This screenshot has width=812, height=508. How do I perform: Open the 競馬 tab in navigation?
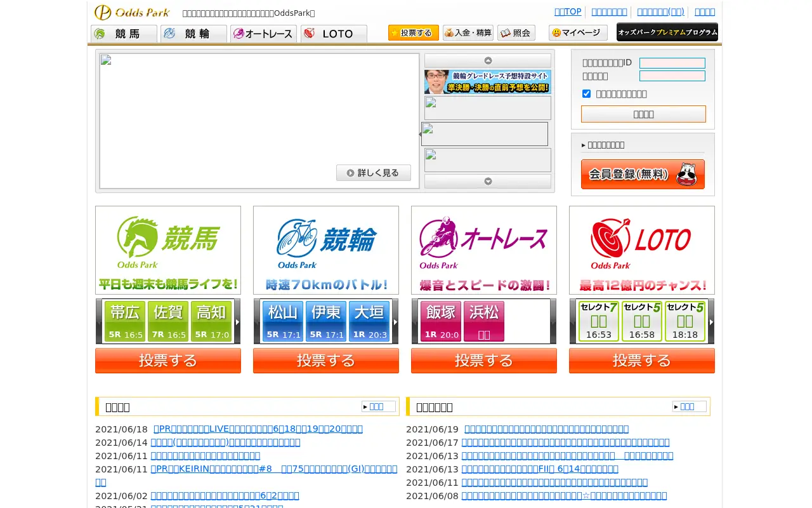(x=124, y=34)
